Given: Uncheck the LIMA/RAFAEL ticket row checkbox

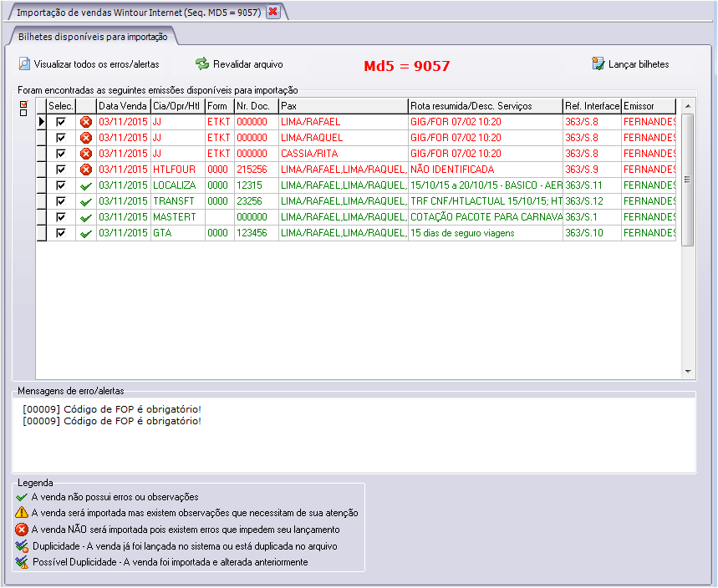Looking at the screenshot, I should tap(60, 122).
